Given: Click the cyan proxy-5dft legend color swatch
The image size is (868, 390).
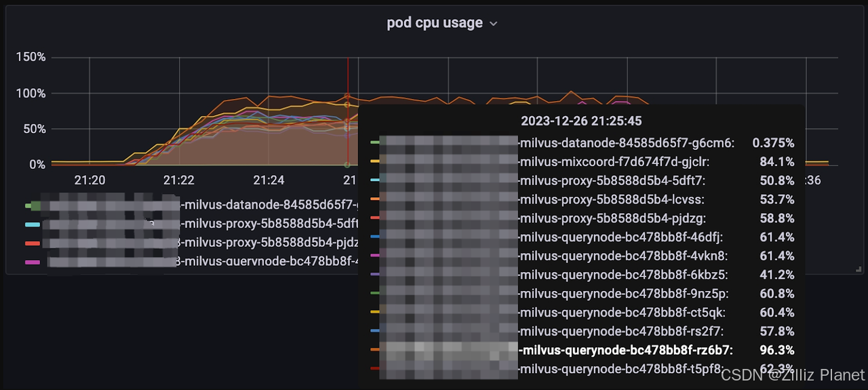Looking at the screenshot, I should (32, 224).
